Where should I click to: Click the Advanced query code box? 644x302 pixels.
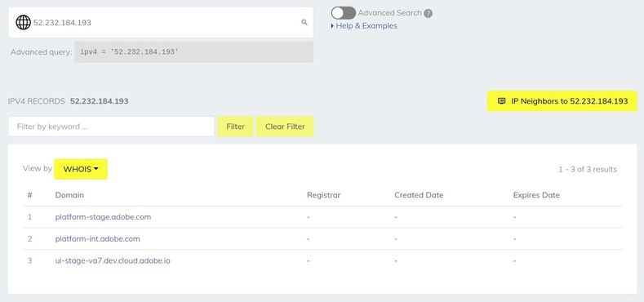click(194, 52)
